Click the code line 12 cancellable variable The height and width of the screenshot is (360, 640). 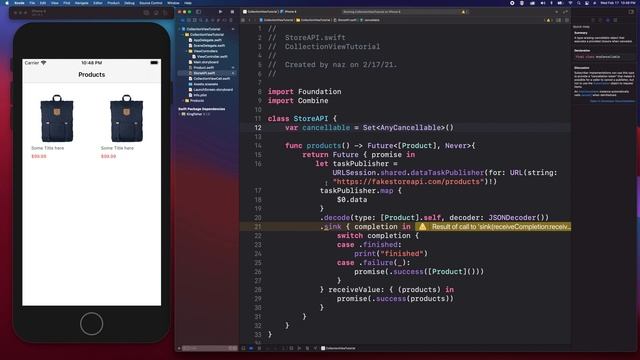tap(326, 128)
